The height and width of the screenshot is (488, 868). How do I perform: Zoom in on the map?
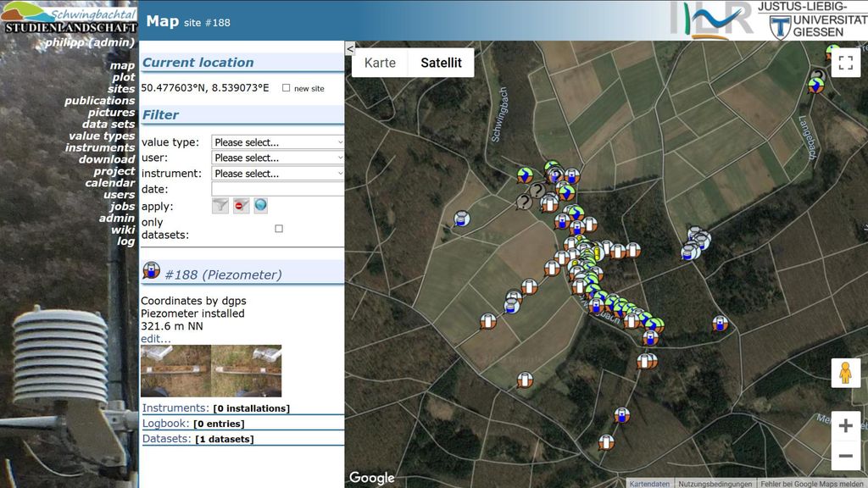(x=845, y=425)
